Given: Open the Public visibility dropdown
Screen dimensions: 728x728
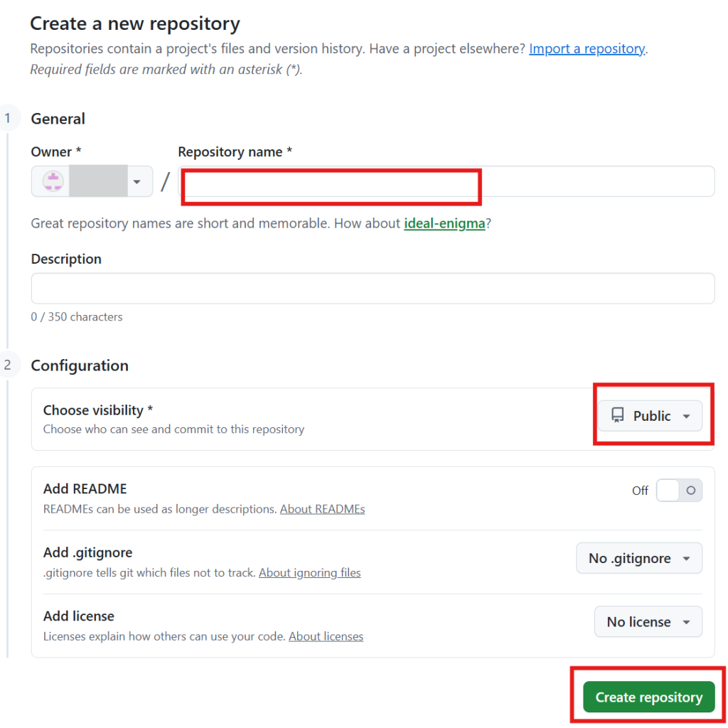Looking at the screenshot, I should [x=650, y=416].
